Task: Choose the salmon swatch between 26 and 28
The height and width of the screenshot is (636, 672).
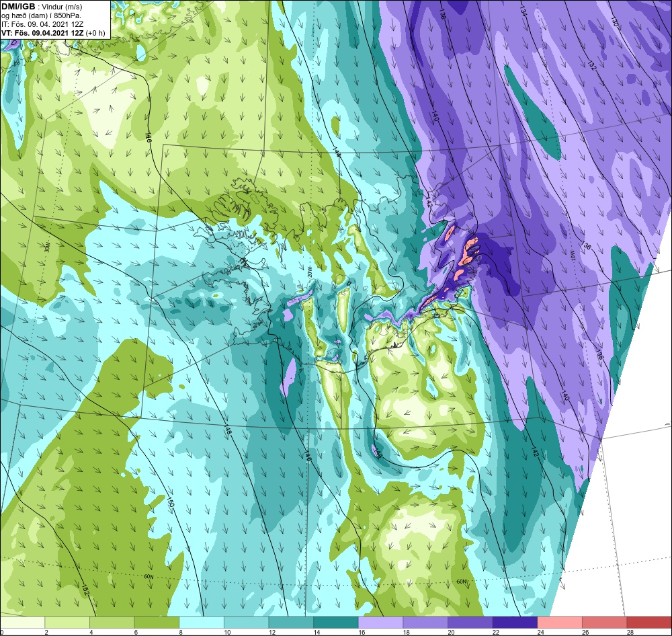Action: [x=605, y=623]
